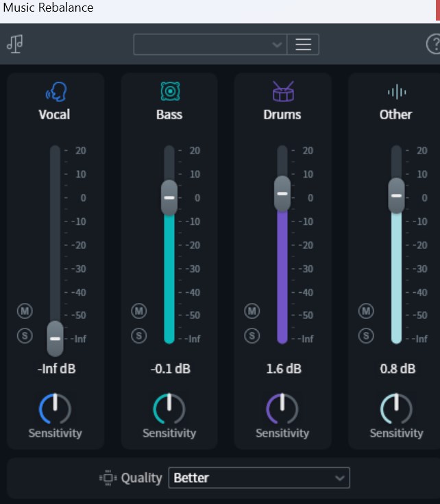Click the Drums Sensitivity knob
Screen dimensions: 440x504
[x=282, y=409]
